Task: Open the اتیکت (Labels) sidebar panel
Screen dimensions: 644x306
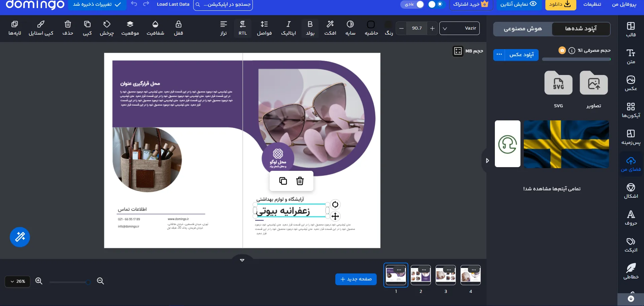Action: [x=631, y=244]
